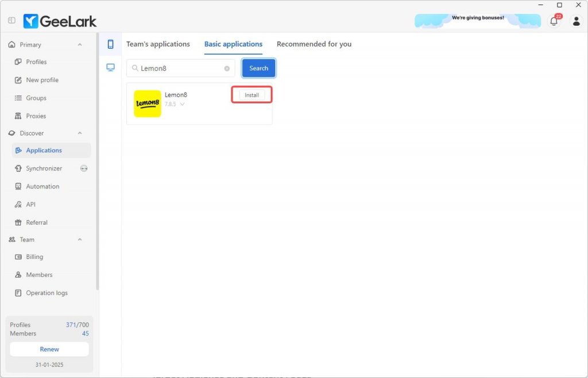Open the Members page
Screen dimensions: 588x378
51,275
